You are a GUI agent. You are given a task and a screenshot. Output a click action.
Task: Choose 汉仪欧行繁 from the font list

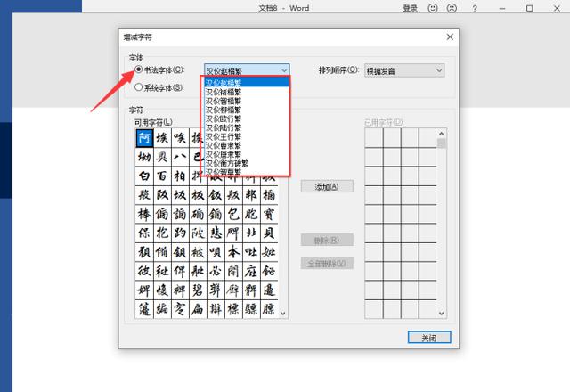point(247,118)
